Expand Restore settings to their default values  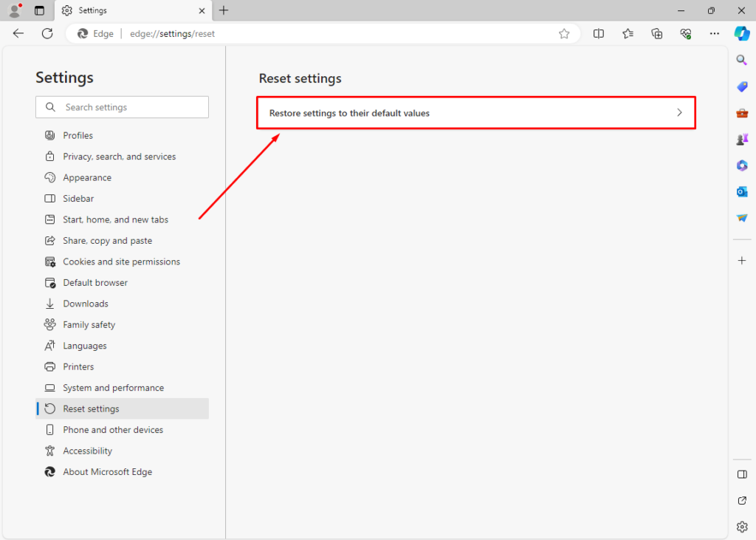coord(678,112)
